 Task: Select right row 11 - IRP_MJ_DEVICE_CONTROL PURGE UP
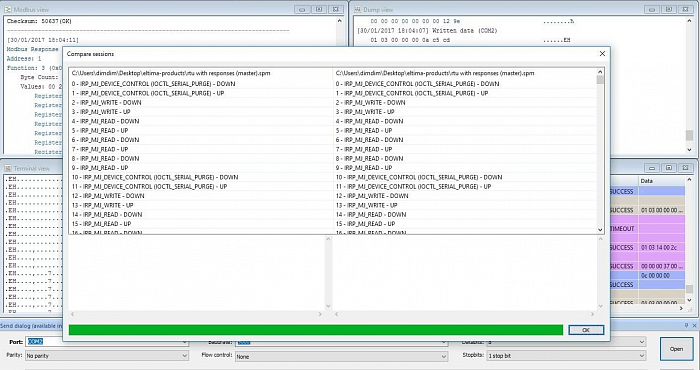click(464, 187)
